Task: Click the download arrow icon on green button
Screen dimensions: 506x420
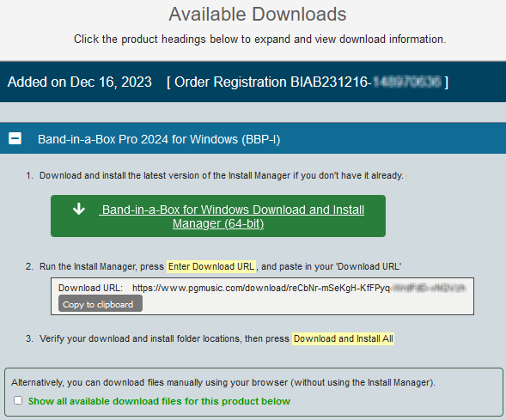Action: click(79, 209)
